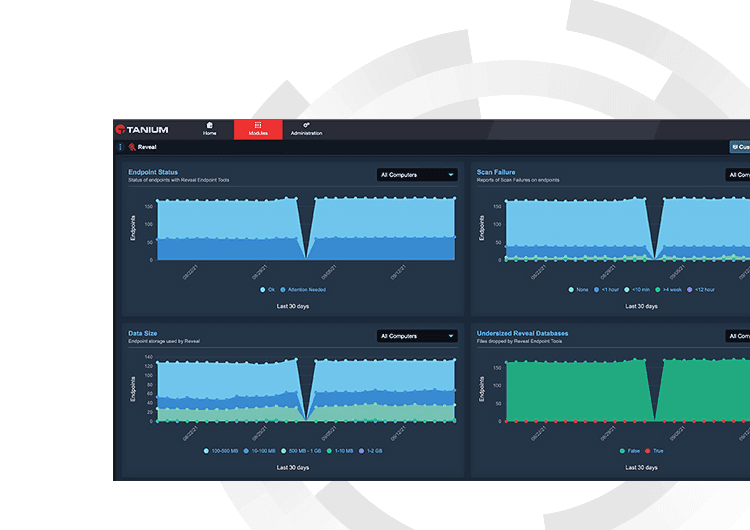Click 'Last 30 days' under Undersized Reveal Databases
Screen dimensions: 750x530
pyautogui.click(x=641, y=467)
